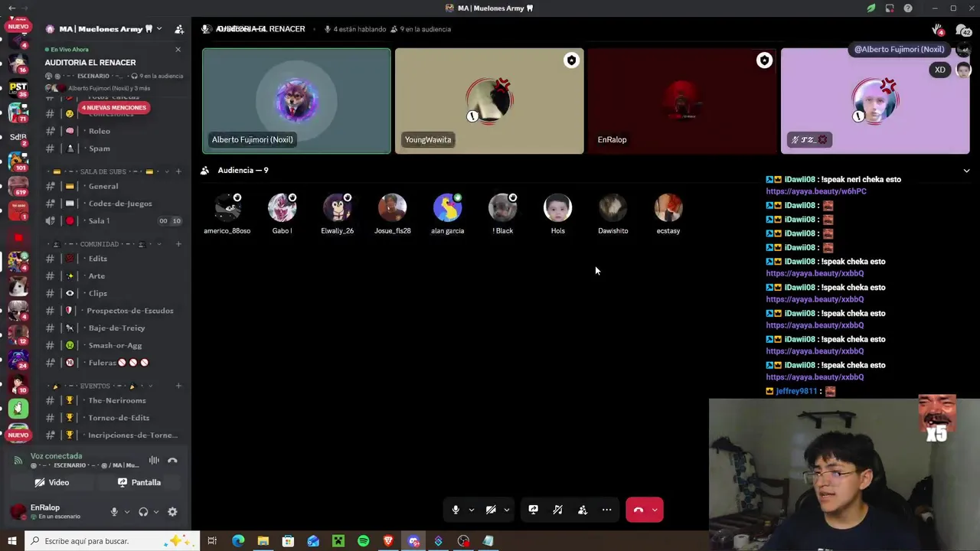Open the Muelones Army server dropdown

(x=158, y=29)
